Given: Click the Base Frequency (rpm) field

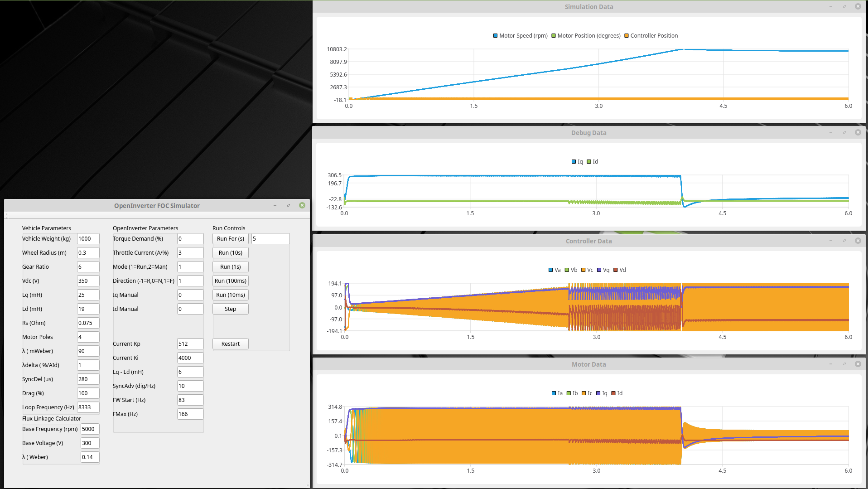Looking at the screenshot, I should pyautogui.click(x=90, y=429).
